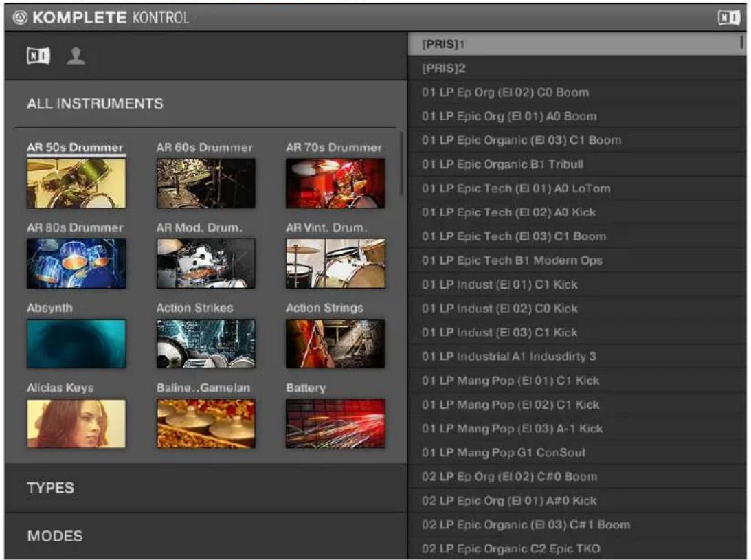The height and width of the screenshot is (560, 751).
Task: Choose 02 LP Ep Org (El 02) C#0 Boom
Action: pyautogui.click(x=576, y=477)
